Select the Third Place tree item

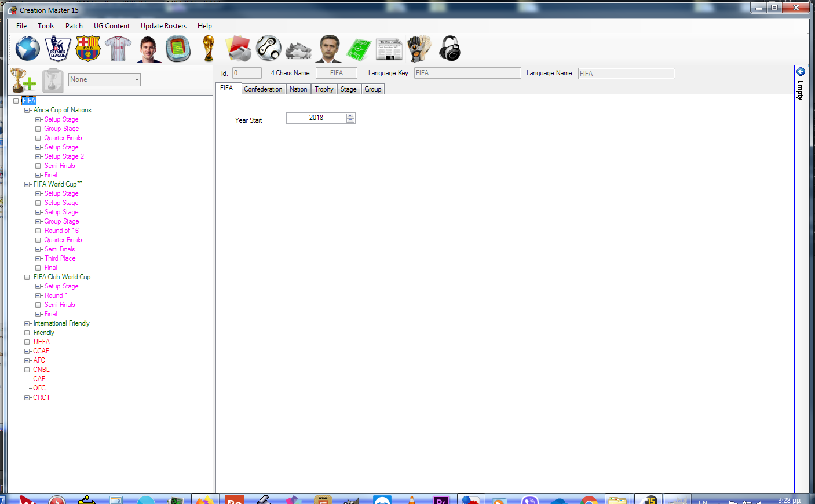pyautogui.click(x=60, y=258)
